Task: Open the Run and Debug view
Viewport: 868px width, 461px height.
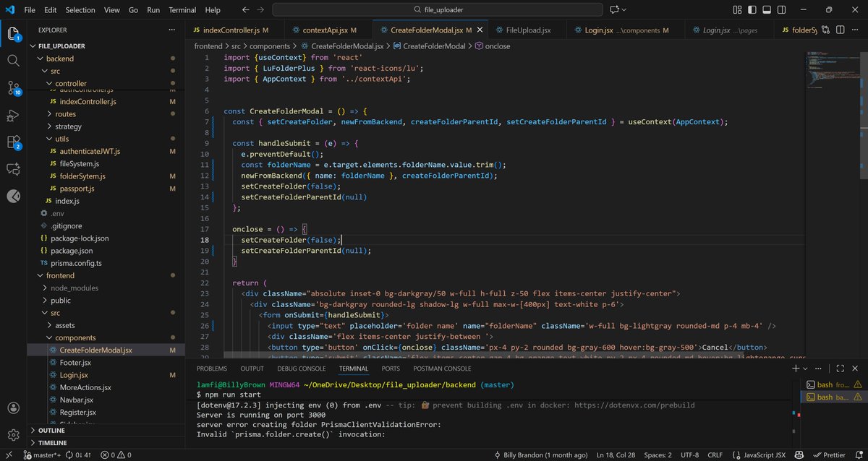Action: pos(13,115)
